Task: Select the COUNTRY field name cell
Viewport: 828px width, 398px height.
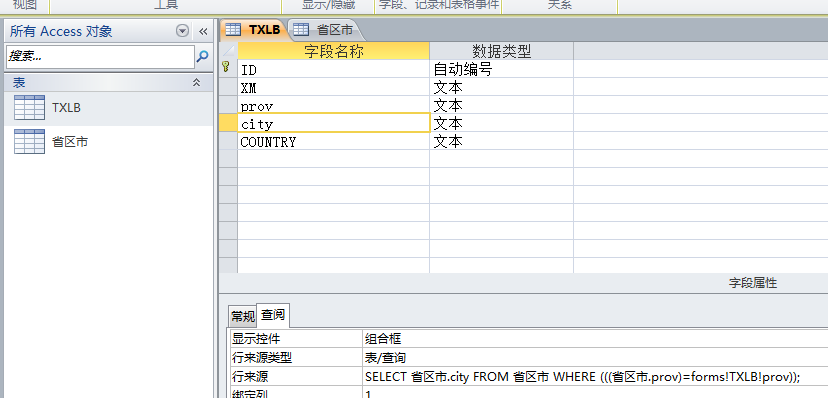Action: pyautogui.click(x=334, y=141)
